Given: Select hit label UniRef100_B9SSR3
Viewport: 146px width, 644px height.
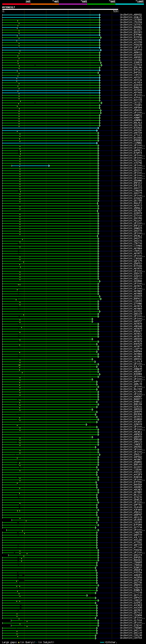Looking at the screenshot, I should tap(131, 32).
